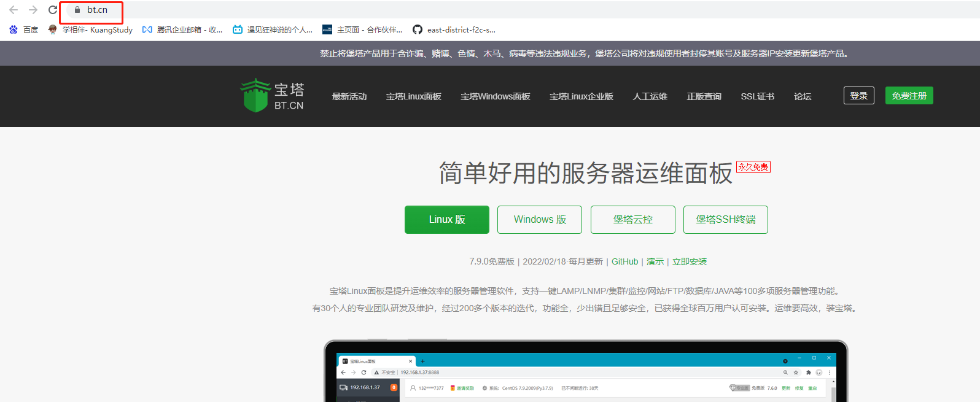
Task: Click the 登录 button
Action: [x=859, y=96]
